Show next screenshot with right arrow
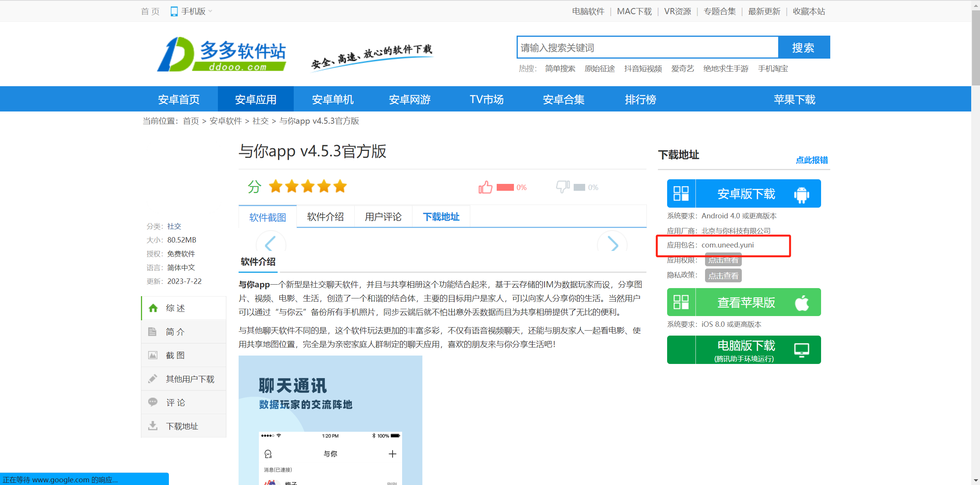Image resolution: width=980 pixels, height=485 pixels. click(612, 244)
